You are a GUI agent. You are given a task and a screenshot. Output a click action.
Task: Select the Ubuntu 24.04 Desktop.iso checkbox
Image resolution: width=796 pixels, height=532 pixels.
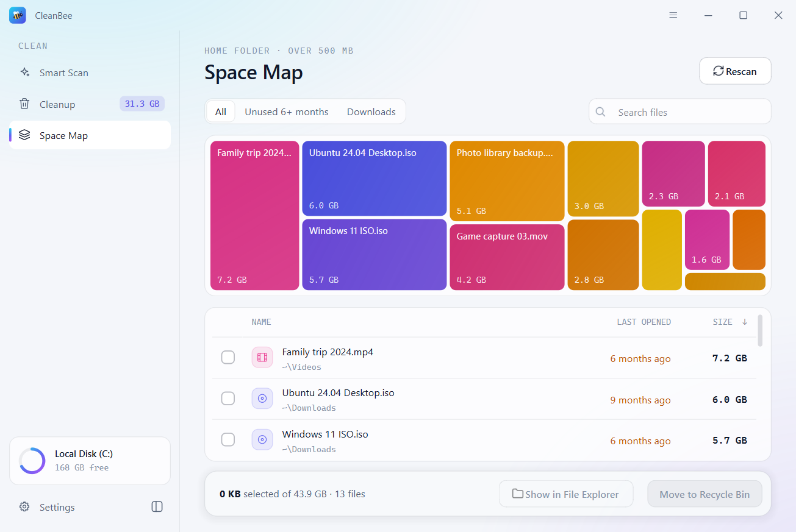pyautogui.click(x=228, y=399)
